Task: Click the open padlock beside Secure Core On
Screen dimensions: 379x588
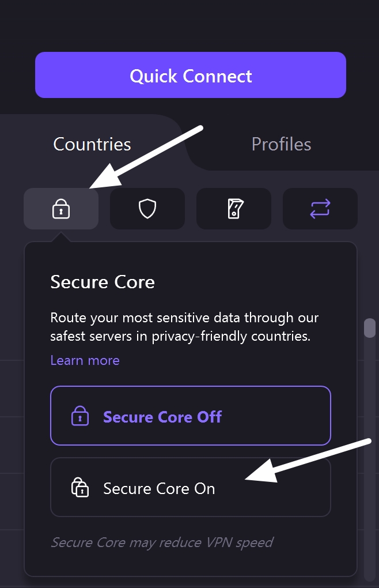Action: tap(81, 487)
